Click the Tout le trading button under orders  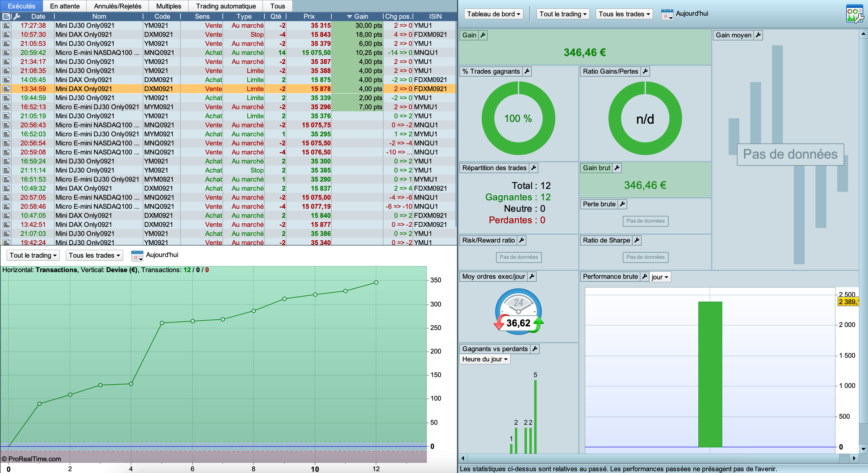[33, 256]
